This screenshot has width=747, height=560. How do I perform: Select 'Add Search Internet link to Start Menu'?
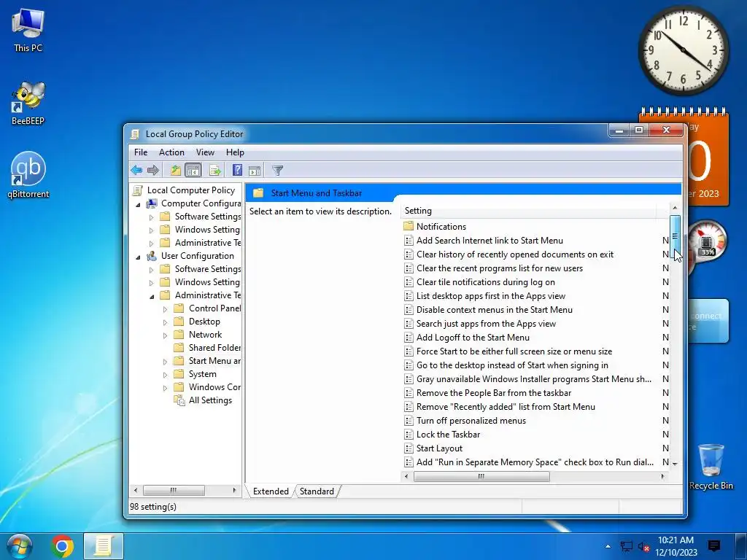[x=489, y=241]
